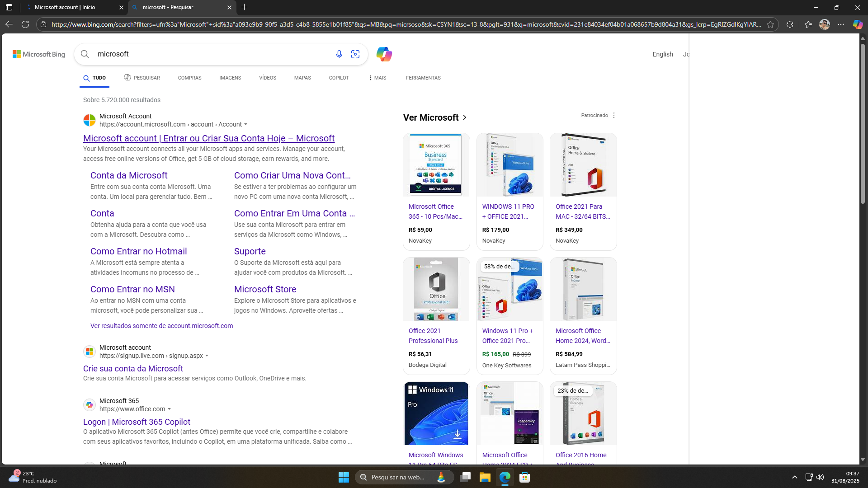Click the Microsoft Bing logo

[x=39, y=54]
